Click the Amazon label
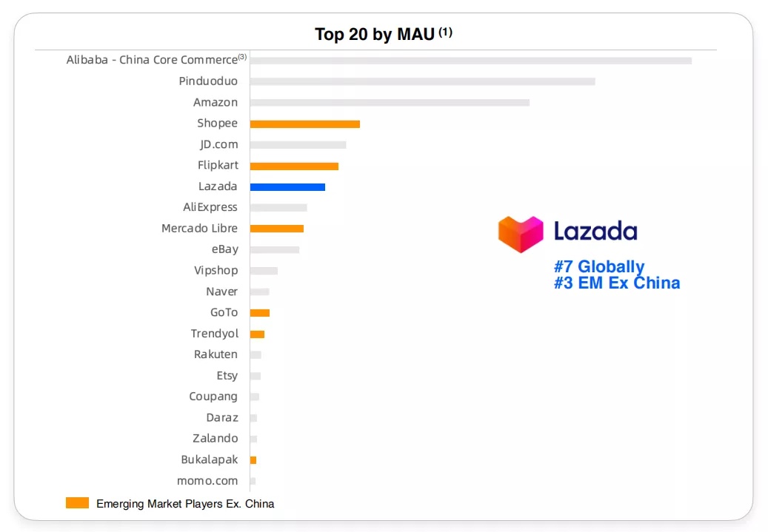Screen dimensions: 768x532 pyautogui.click(x=216, y=102)
